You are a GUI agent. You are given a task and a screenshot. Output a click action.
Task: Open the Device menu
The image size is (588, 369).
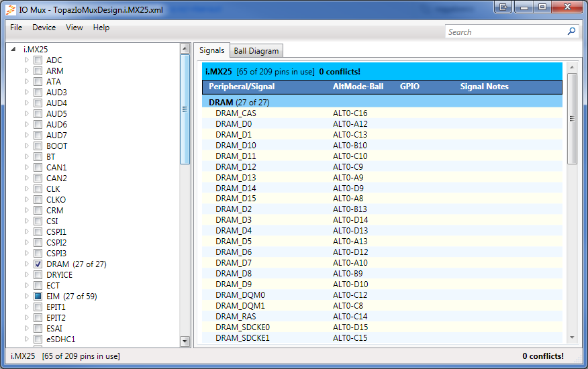coord(44,28)
